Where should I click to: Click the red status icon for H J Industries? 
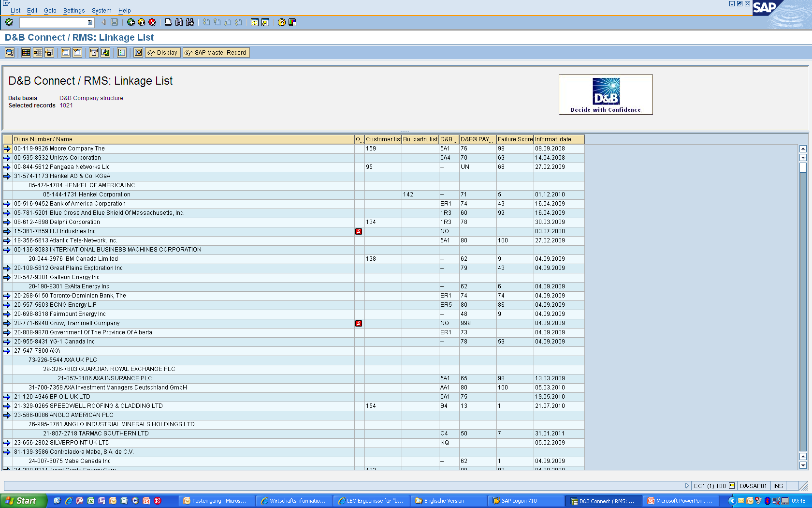(x=359, y=231)
